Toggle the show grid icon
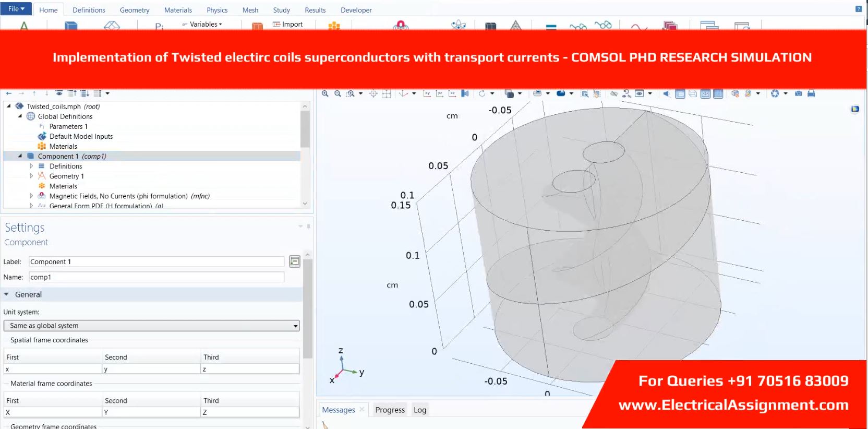The width and height of the screenshot is (868, 429). pos(718,93)
